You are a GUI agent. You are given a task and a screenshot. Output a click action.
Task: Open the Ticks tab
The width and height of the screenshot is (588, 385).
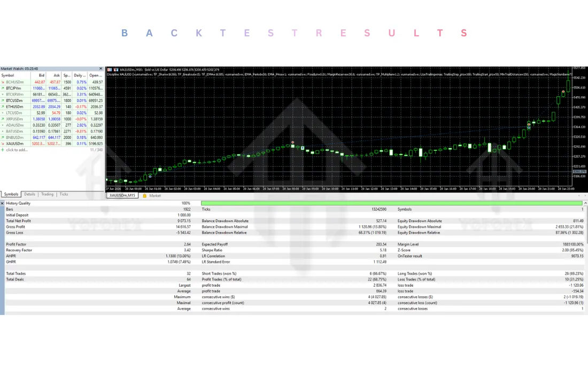click(x=64, y=194)
